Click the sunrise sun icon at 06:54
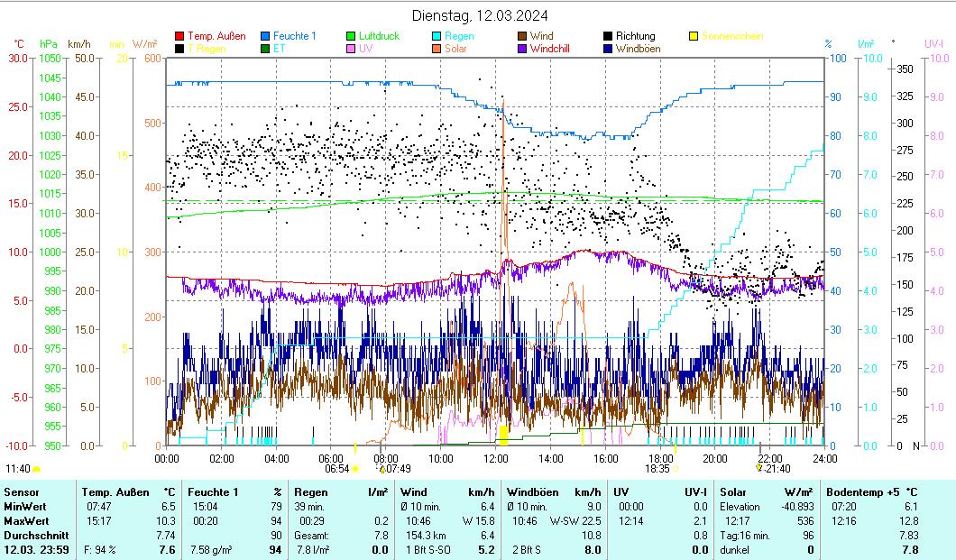The image size is (956, 560). (355, 469)
